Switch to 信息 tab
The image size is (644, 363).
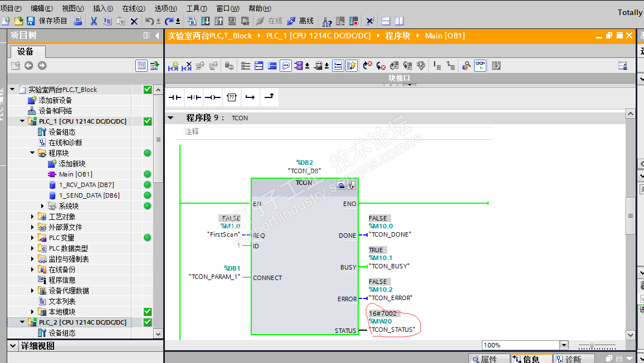pos(531,359)
